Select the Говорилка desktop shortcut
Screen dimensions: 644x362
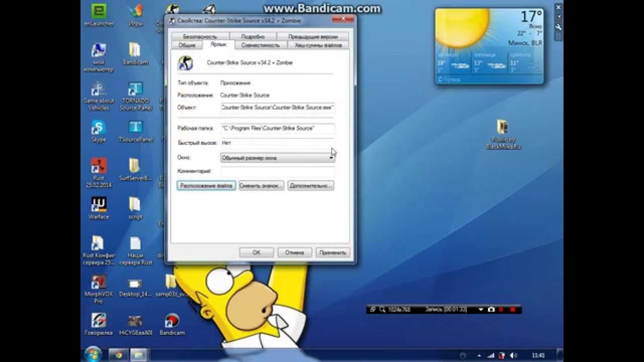pos(99,324)
